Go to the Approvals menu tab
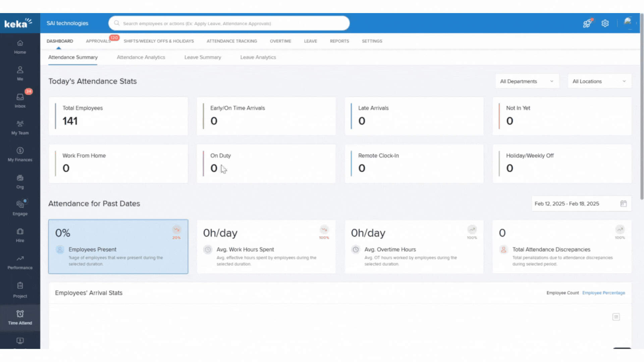644x362 pixels. tap(98, 41)
